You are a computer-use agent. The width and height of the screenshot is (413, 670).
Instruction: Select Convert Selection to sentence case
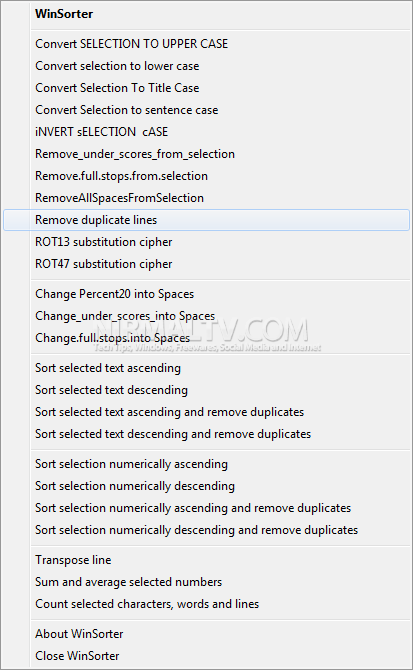[206, 110]
